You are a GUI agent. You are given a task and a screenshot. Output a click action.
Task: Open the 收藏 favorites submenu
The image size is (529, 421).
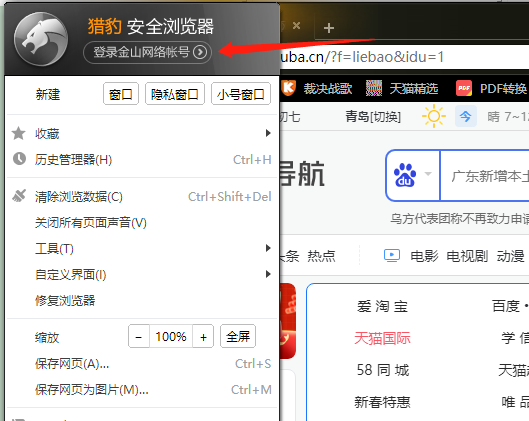(x=142, y=134)
